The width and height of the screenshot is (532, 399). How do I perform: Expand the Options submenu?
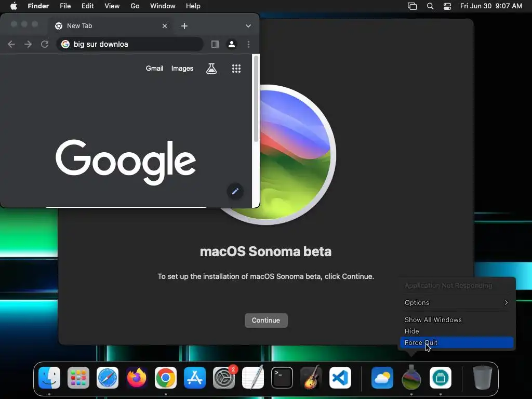tap(457, 303)
